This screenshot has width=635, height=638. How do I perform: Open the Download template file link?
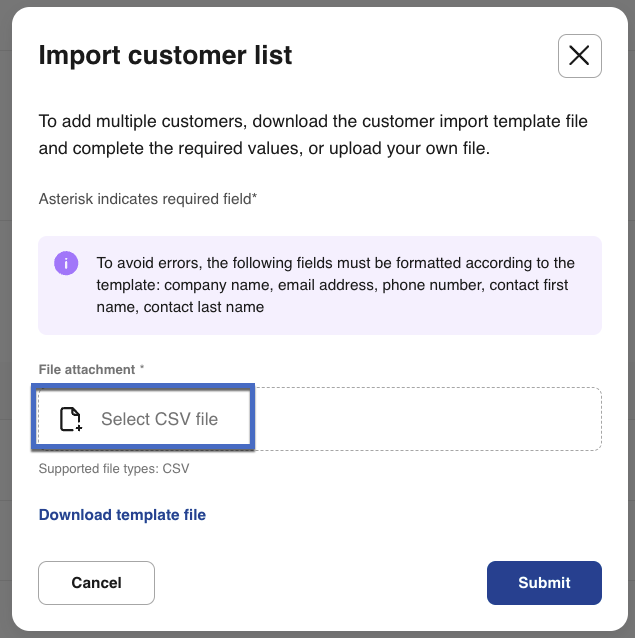(x=122, y=515)
